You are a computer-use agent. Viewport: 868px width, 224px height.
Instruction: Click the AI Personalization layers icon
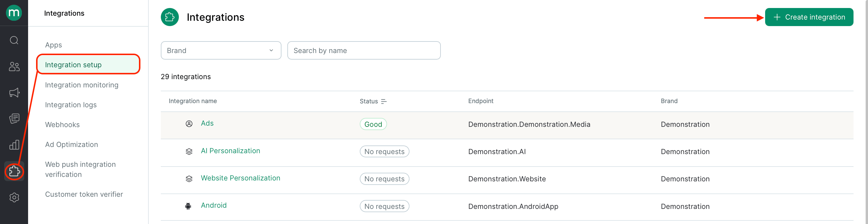pos(189,151)
